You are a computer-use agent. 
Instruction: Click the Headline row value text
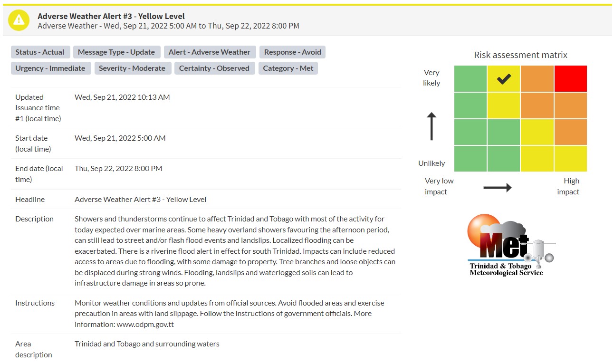point(141,199)
